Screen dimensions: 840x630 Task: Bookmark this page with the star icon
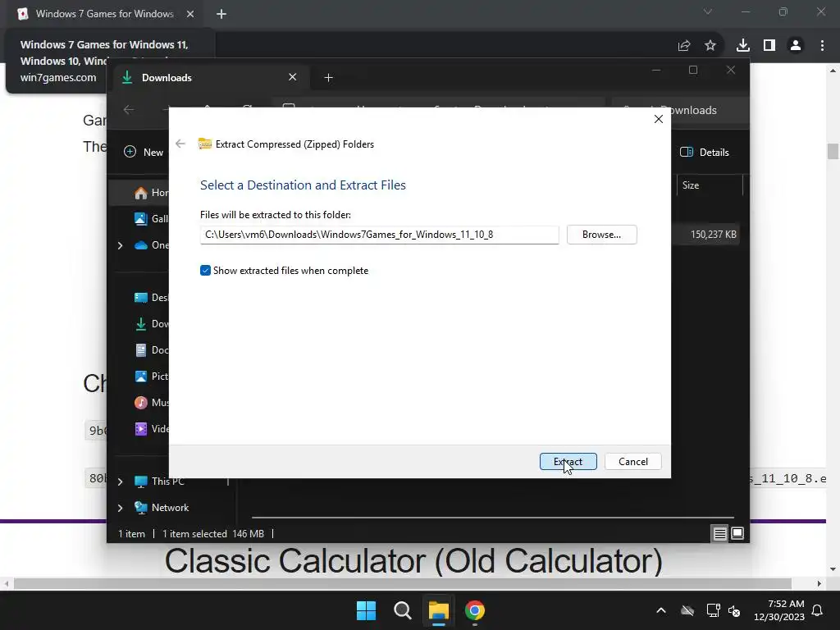pos(710,46)
